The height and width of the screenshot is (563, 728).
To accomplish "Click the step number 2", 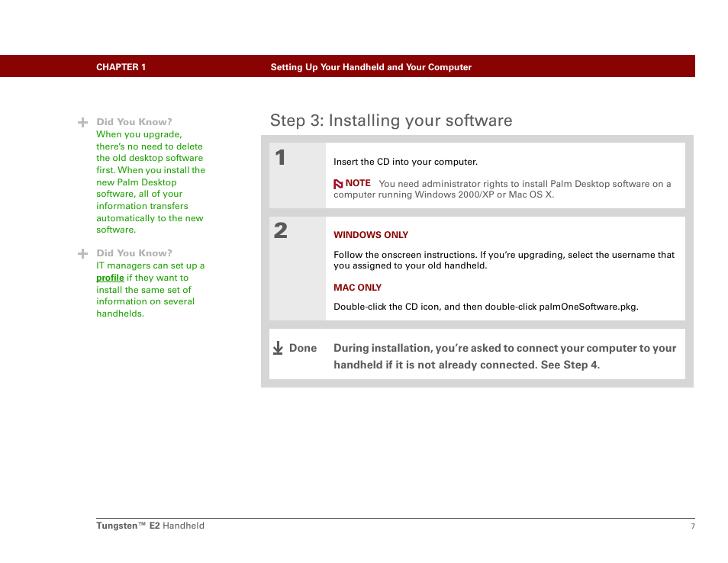I will coord(280,230).
